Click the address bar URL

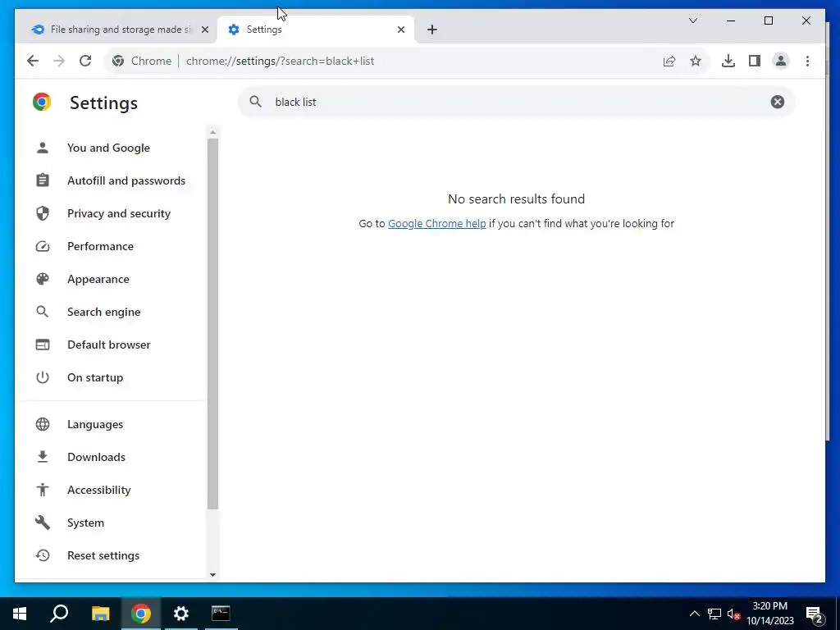[281, 61]
